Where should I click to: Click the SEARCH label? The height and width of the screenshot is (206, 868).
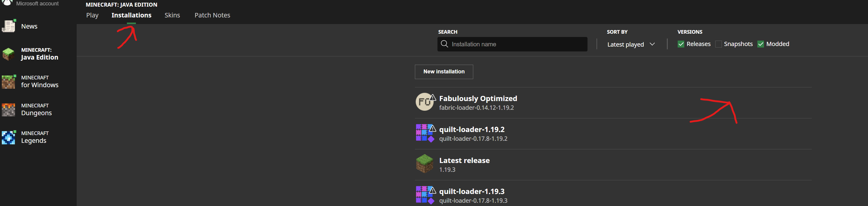tap(447, 32)
